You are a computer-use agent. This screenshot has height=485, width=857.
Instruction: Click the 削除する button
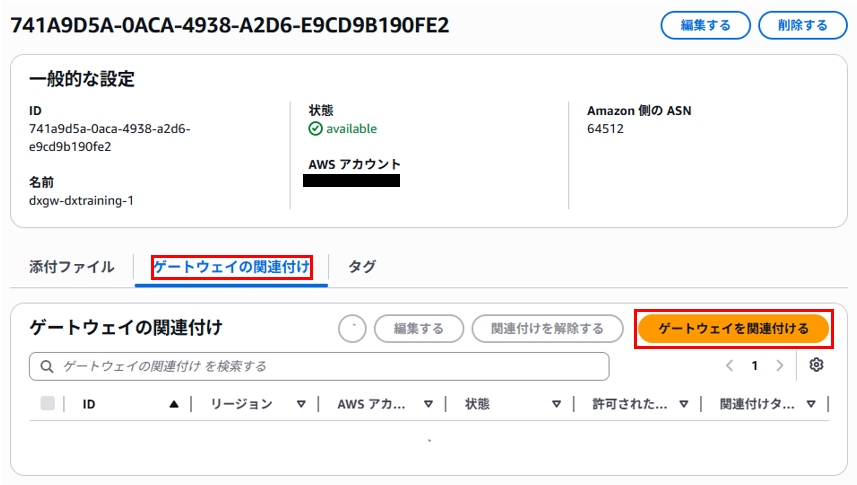(x=803, y=25)
